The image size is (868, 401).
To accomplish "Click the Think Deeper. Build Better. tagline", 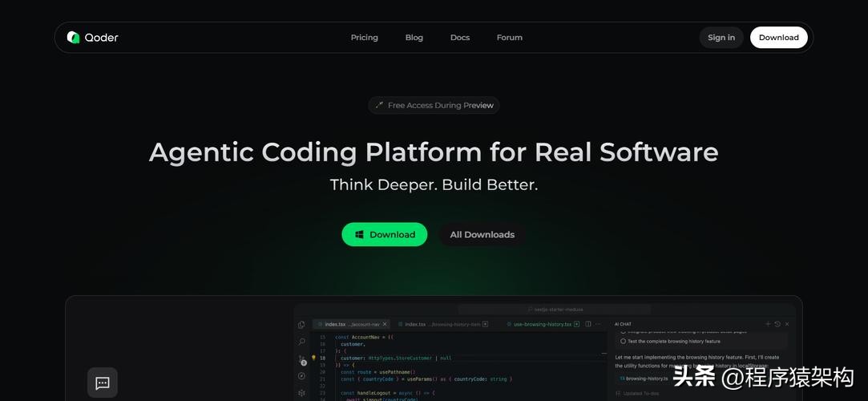I will point(434,184).
